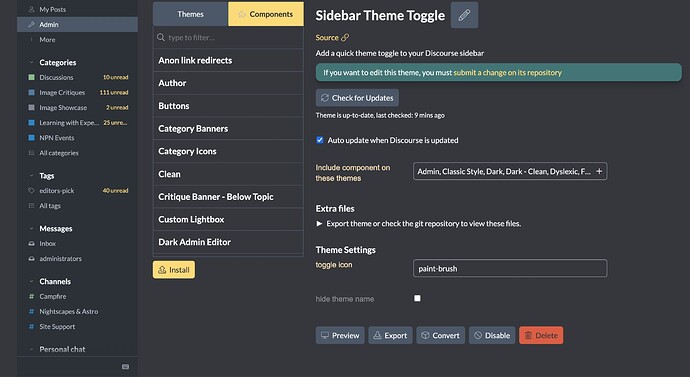Click the My Posts user icon
This screenshot has width=690, height=377.
tap(31, 9)
